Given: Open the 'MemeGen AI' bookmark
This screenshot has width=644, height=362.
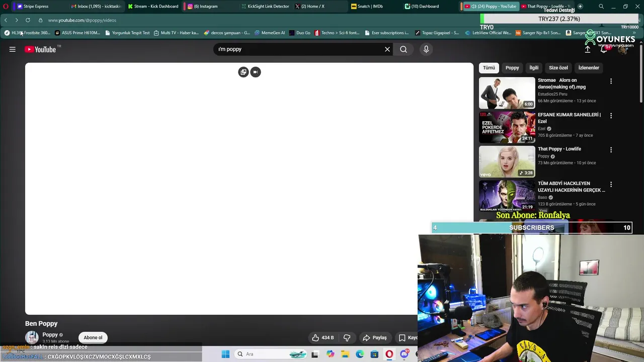Looking at the screenshot, I should click(270, 33).
